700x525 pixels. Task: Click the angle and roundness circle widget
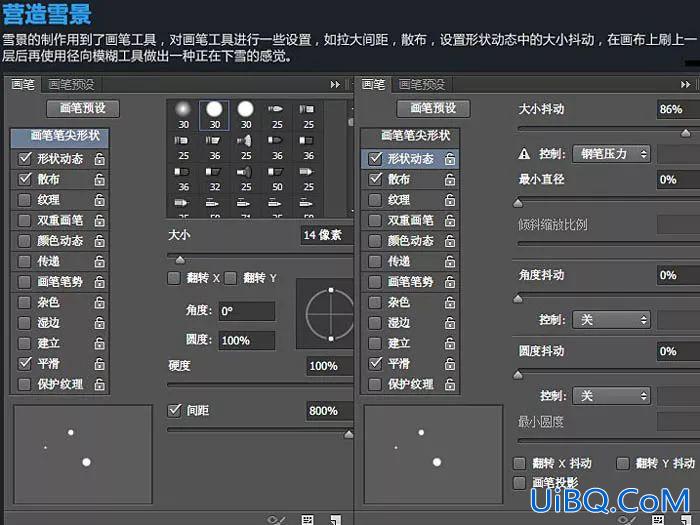click(x=325, y=314)
